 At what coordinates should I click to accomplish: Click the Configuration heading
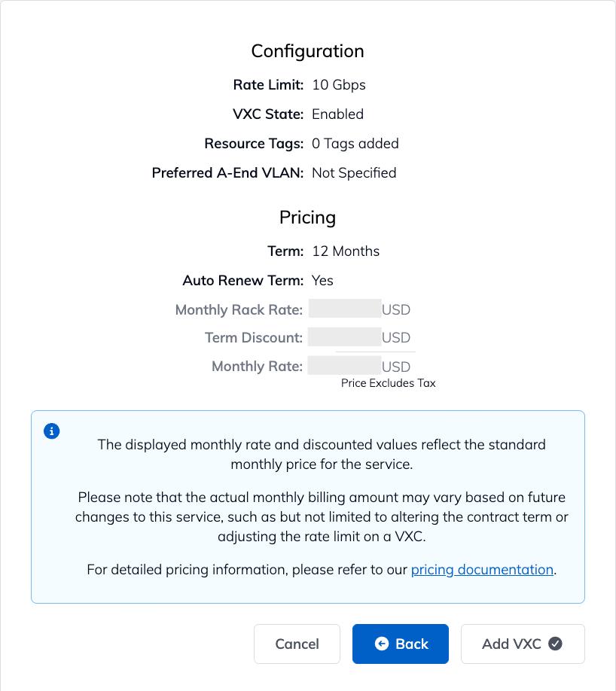click(x=308, y=51)
